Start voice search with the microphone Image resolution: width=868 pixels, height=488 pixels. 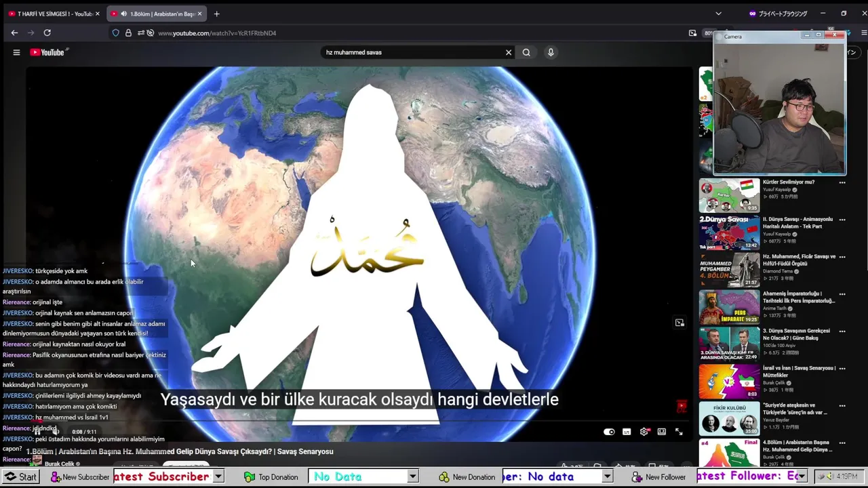[x=551, y=52]
